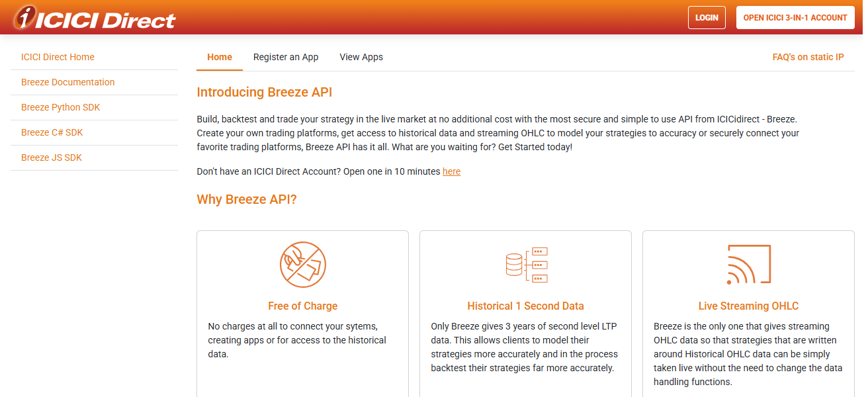Click the 'Live Streaming OHLC' title
868x397 pixels.
pos(748,306)
